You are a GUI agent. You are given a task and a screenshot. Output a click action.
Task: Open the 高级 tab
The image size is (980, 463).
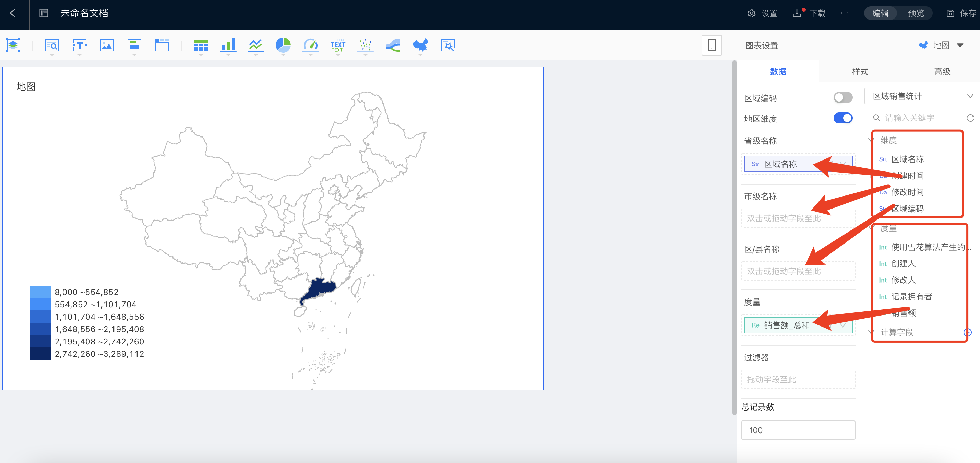click(942, 72)
